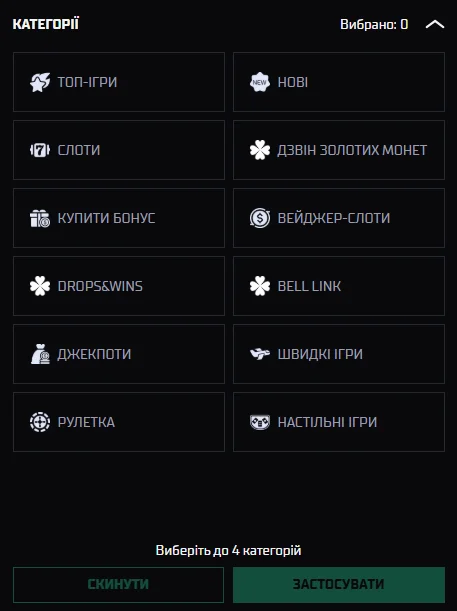Viewport: 457px width, 611px height.
Task: Click the gift box icon for КУПИТИ БОНУС
Action: click(40, 218)
